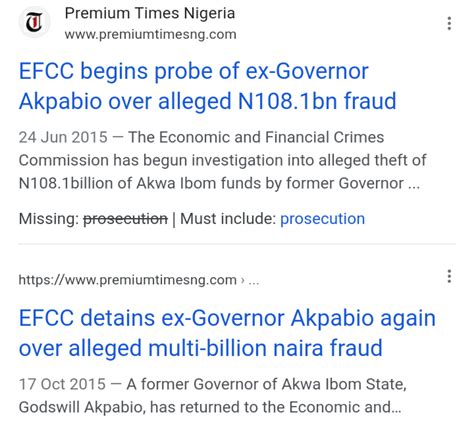Click the 'Must include:' label text
Screen dimensions: 474x421
tap(228, 219)
